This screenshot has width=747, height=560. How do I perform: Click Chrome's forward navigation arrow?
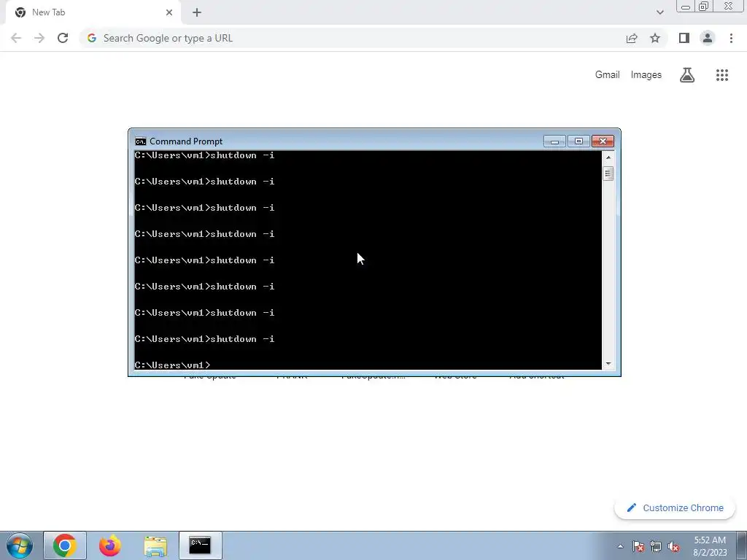[x=39, y=38]
